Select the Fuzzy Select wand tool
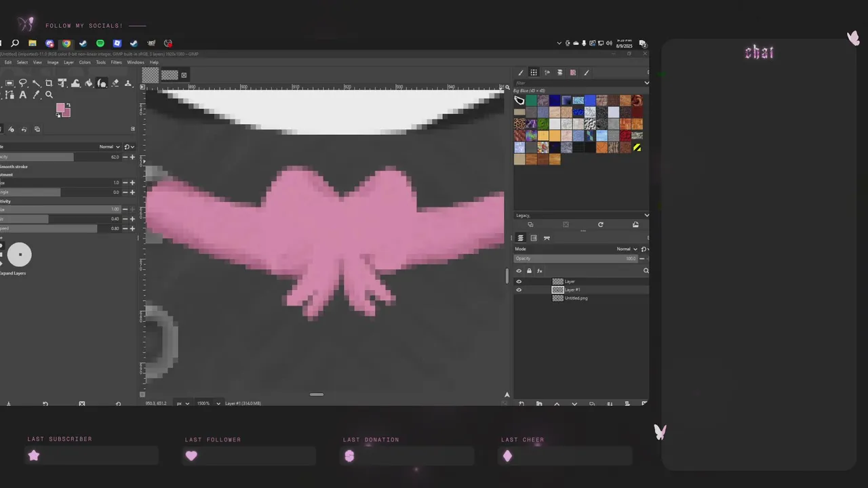 tap(36, 83)
